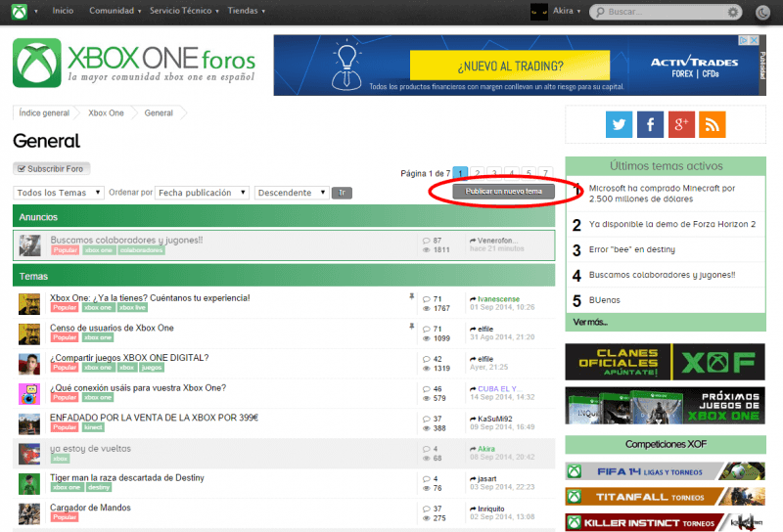The image size is (783, 532).
Task: Open dropdown arrow beside Xbox logo
Action: pyautogui.click(x=36, y=11)
